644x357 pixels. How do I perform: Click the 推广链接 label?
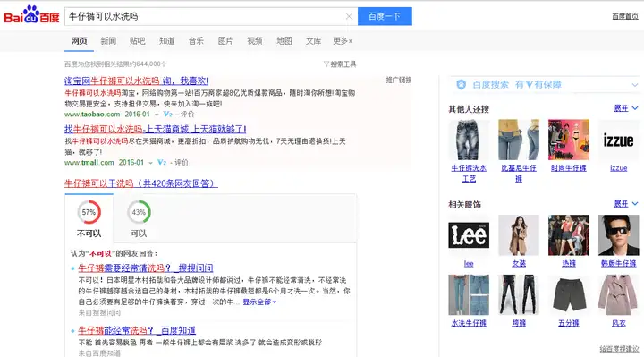pos(398,81)
